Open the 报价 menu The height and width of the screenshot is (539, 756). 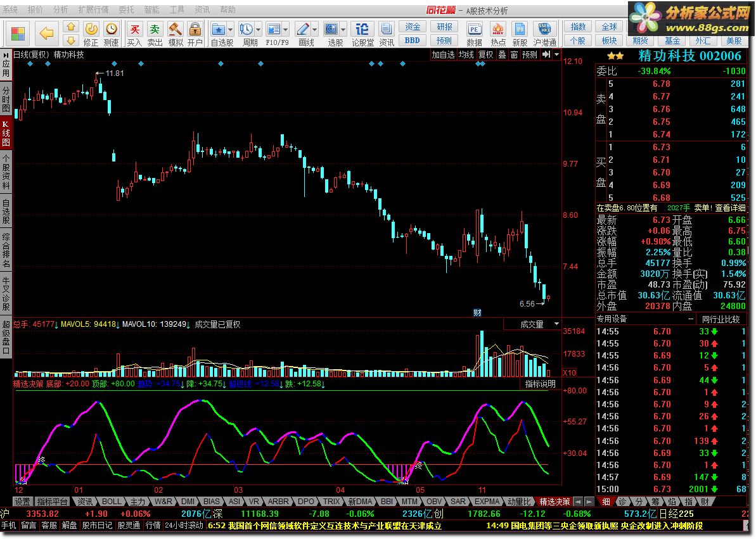[35, 10]
